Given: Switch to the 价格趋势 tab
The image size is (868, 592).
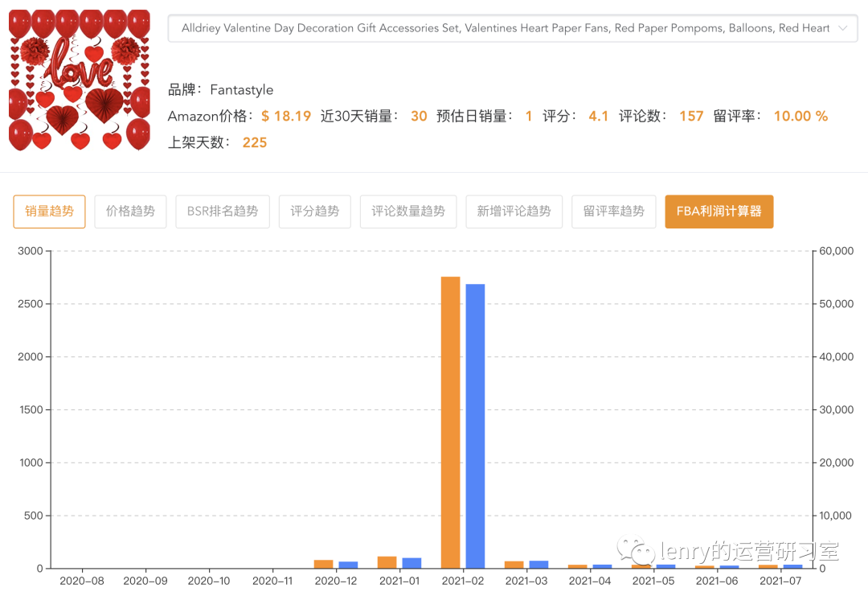Looking at the screenshot, I should pos(130,211).
